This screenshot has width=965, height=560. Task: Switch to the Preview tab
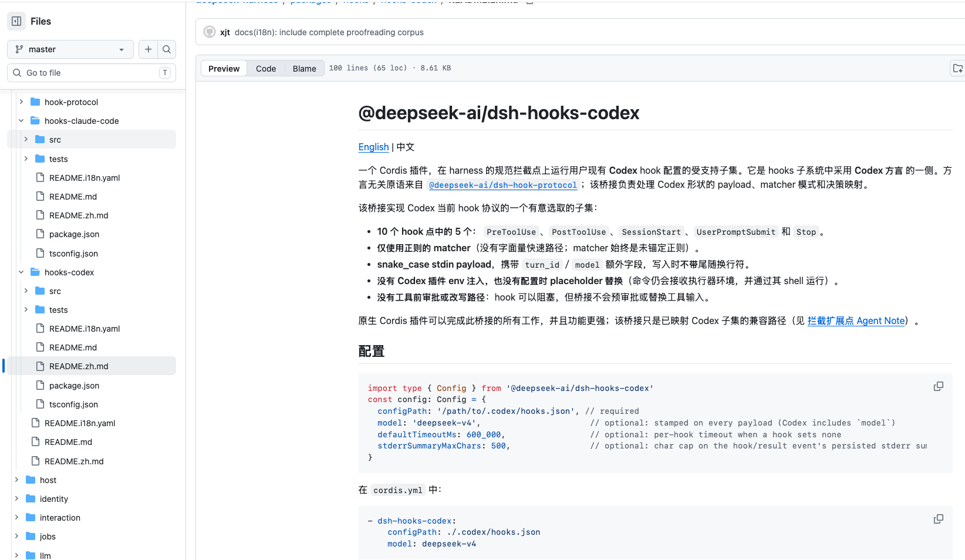pos(224,68)
